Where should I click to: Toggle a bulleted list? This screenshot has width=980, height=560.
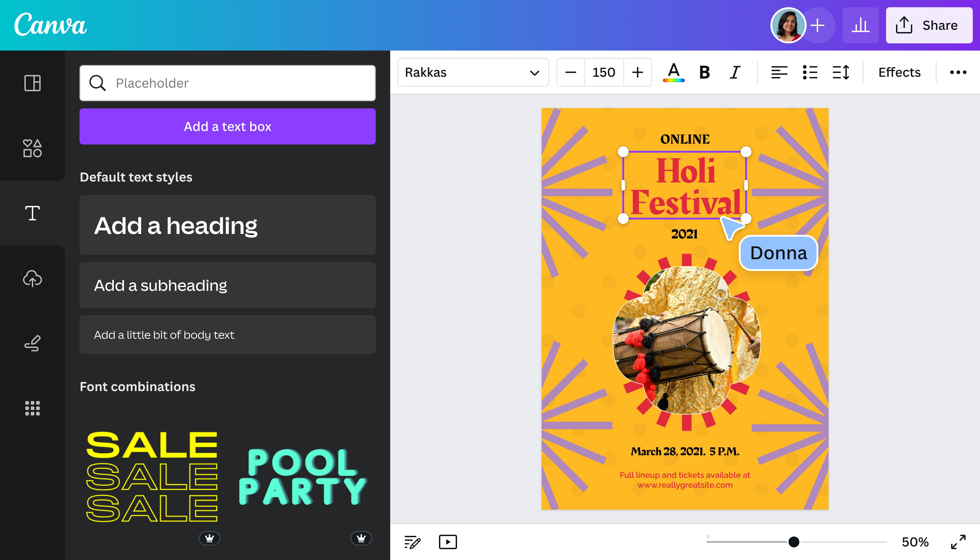[810, 72]
